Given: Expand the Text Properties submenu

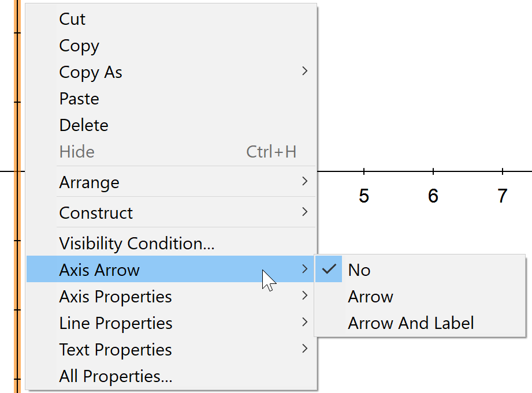Looking at the screenshot, I should 116,350.
